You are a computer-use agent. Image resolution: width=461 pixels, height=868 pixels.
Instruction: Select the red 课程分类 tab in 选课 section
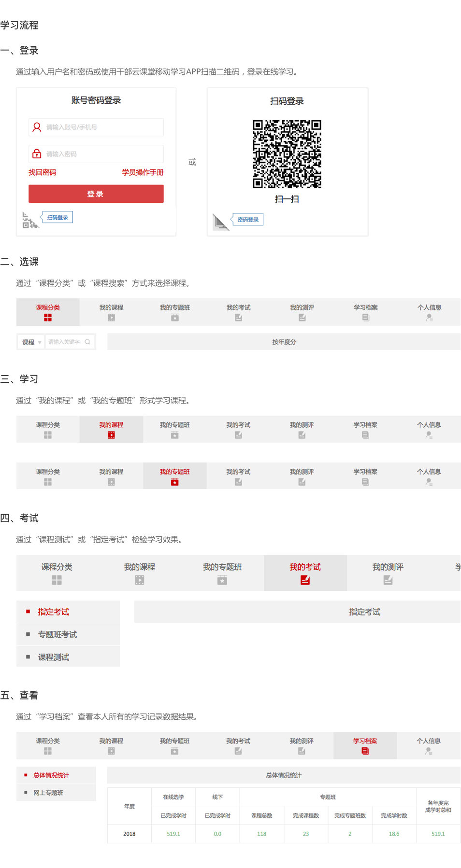pyautogui.click(x=48, y=312)
